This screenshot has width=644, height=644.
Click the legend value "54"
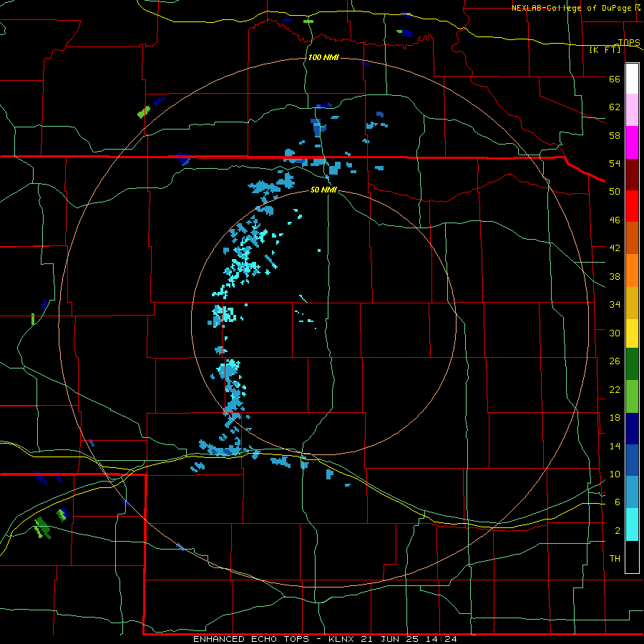click(x=615, y=163)
